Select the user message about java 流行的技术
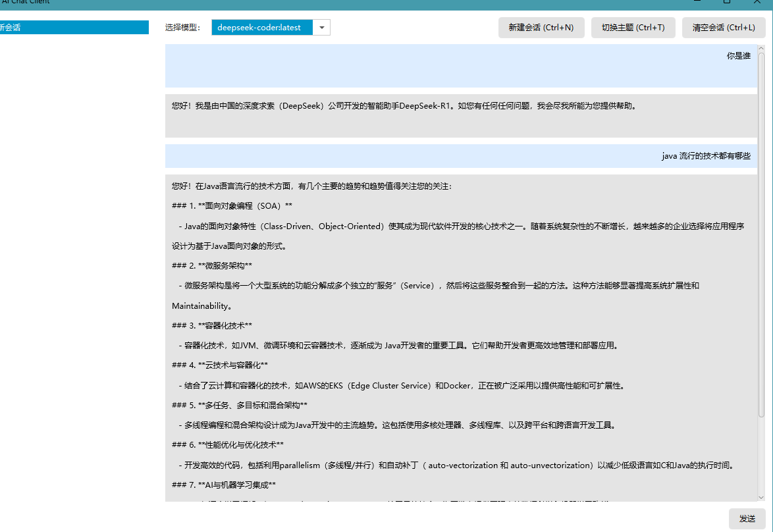Screen dimensions: 773x532 click(705, 157)
